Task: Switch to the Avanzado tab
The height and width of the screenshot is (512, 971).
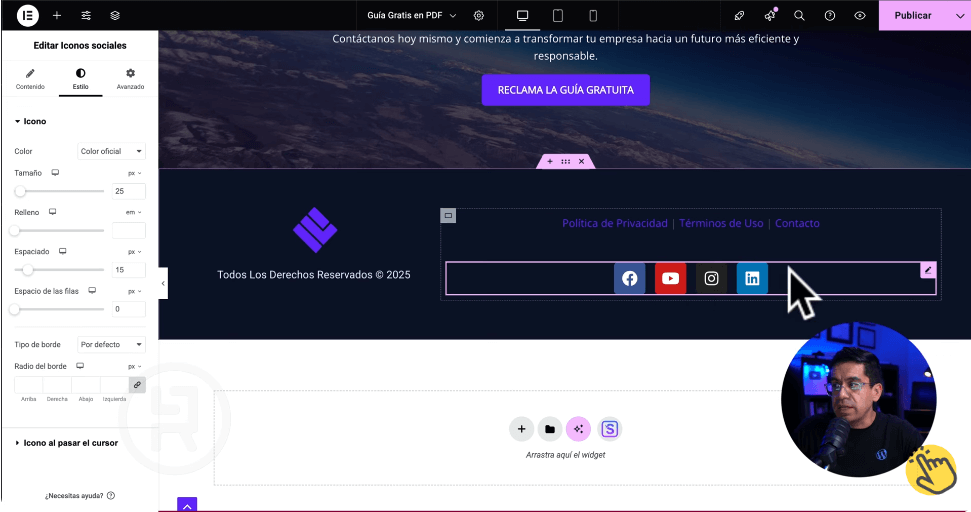Action: tap(130, 79)
